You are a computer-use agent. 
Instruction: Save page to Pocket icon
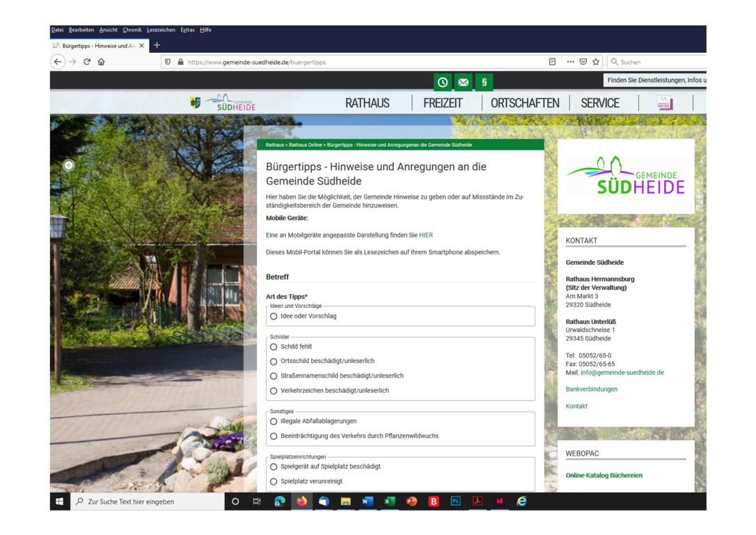(583, 62)
